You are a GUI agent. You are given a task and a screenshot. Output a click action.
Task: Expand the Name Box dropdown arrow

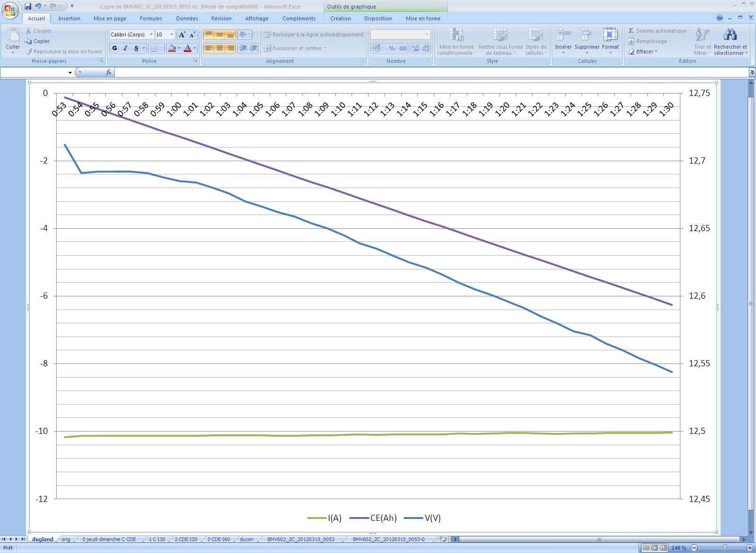click(70, 72)
